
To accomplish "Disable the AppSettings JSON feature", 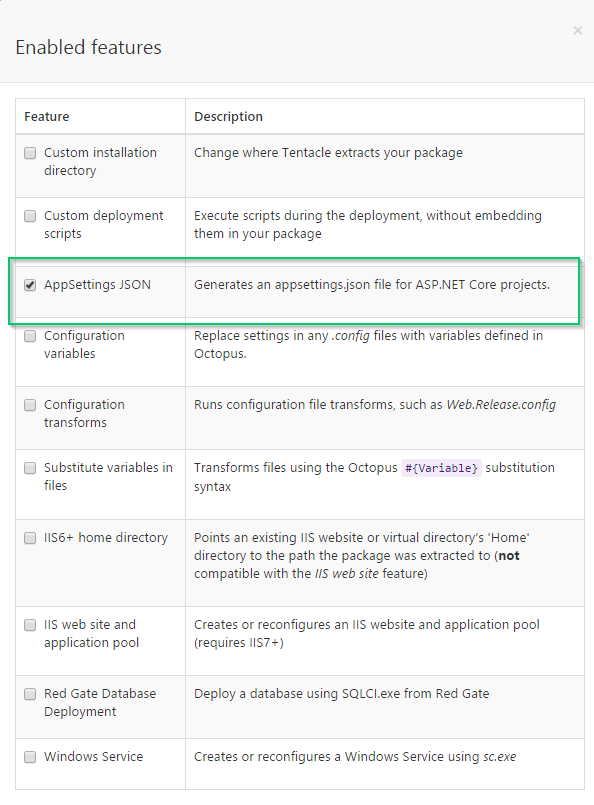I will (x=30, y=283).
